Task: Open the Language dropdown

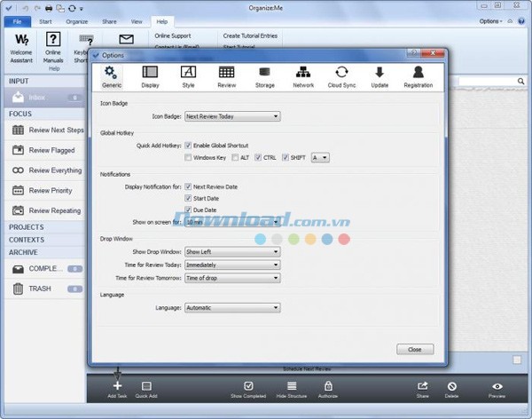Action: click(232, 308)
